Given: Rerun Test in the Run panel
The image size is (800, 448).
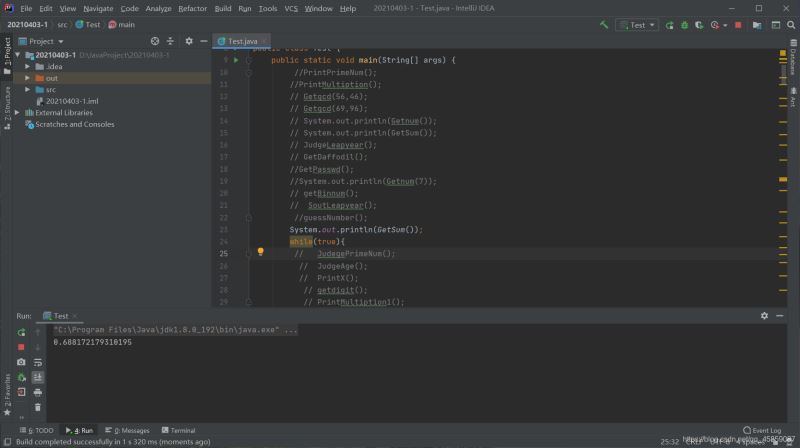Looking at the screenshot, I should 21,331.
